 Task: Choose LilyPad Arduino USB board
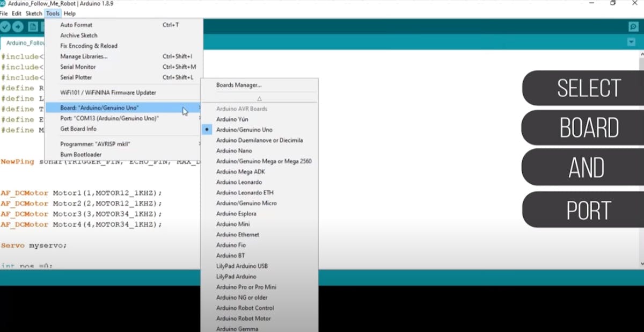coord(260,266)
